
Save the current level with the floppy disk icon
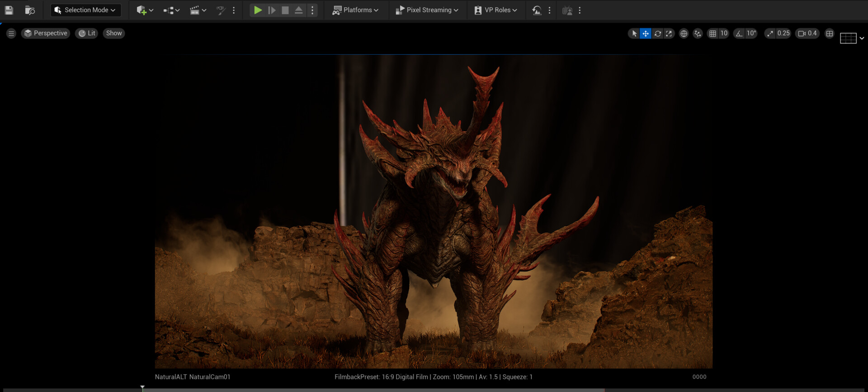(x=9, y=10)
